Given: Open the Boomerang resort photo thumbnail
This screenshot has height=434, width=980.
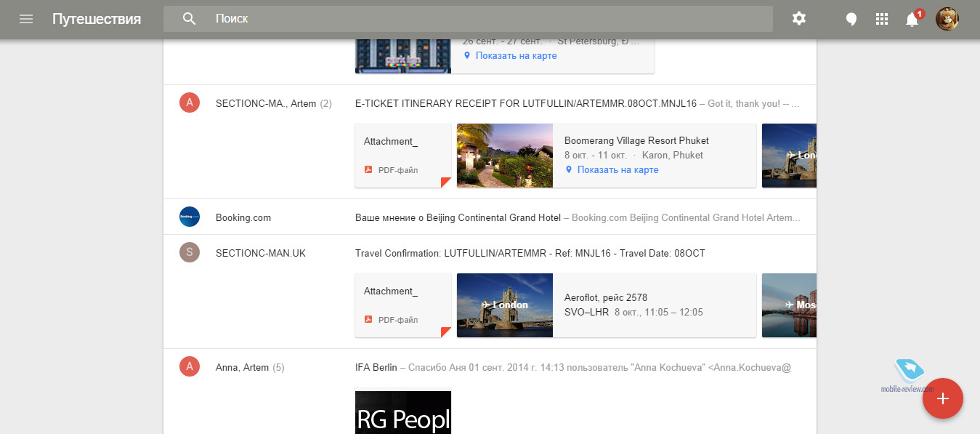Looking at the screenshot, I should [505, 156].
